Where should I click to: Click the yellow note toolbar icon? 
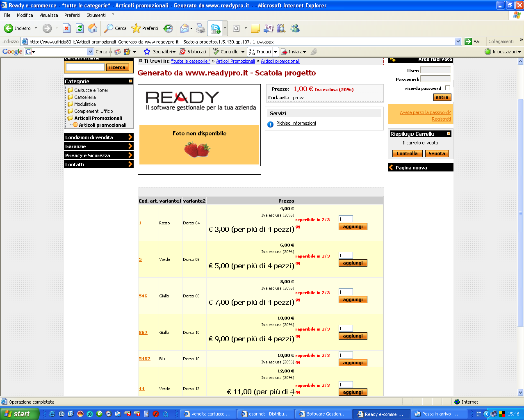coord(255,28)
